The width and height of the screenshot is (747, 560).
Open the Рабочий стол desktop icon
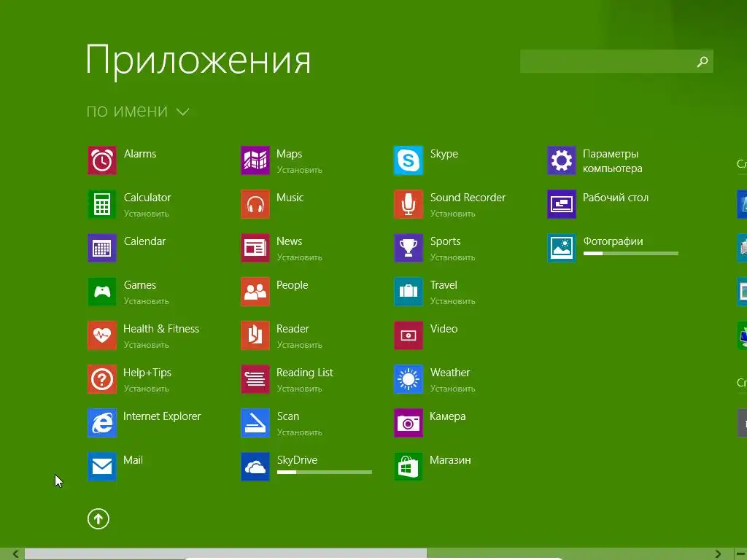pos(562,204)
